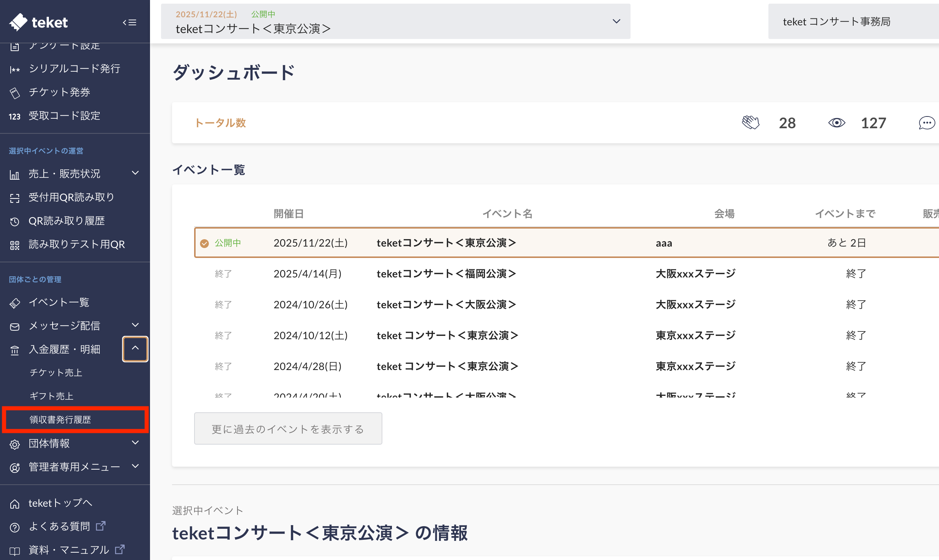This screenshot has height=560, width=939.
Task: Collapse the sidebar with the menu icon
Action: (129, 23)
